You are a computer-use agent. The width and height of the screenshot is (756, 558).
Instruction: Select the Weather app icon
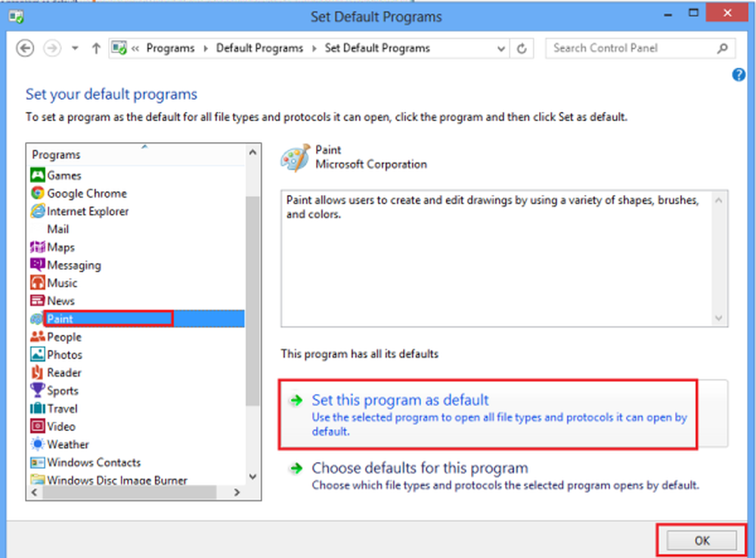click(x=38, y=445)
